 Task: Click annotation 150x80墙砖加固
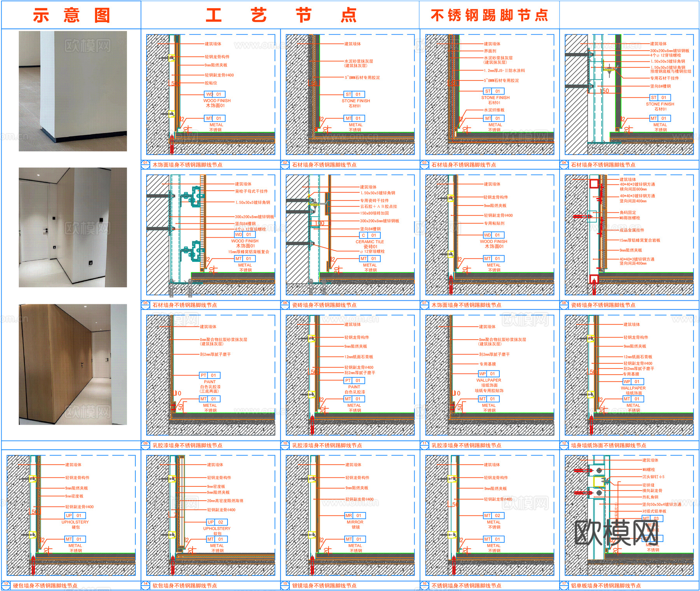pyautogui.click(x=374, y=213)
